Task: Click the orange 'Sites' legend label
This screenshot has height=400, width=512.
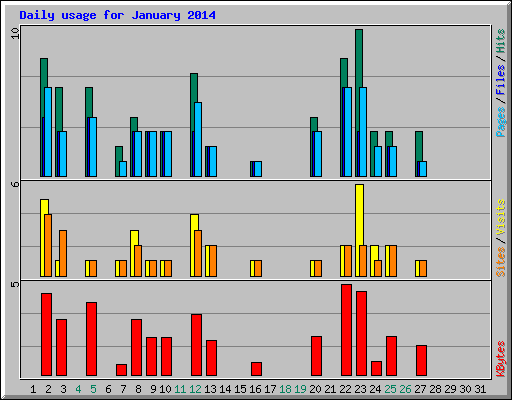Action: [500, 262]
